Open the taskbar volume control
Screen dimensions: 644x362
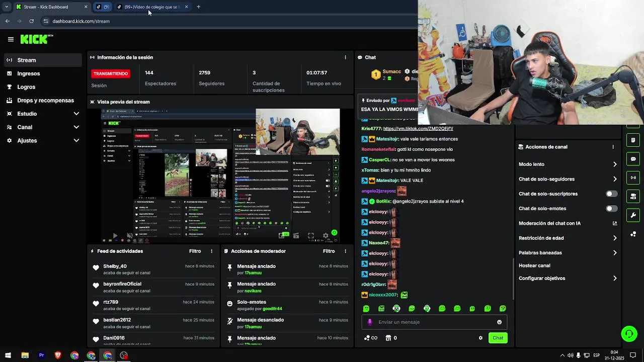570,355
